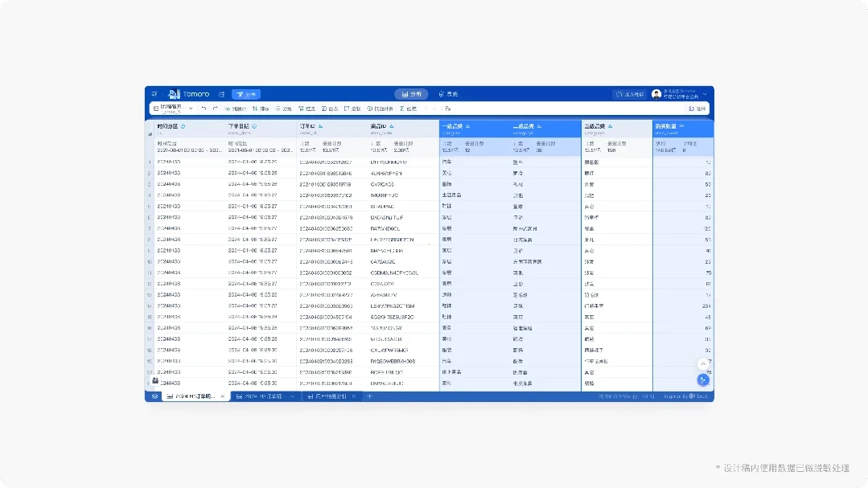Select the 一级品类 column header

475,129
